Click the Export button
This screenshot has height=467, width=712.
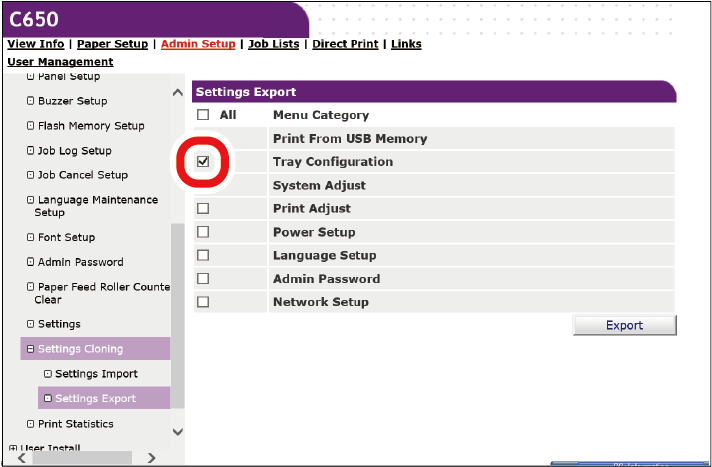pyautogui.click(x=624, y=325)
